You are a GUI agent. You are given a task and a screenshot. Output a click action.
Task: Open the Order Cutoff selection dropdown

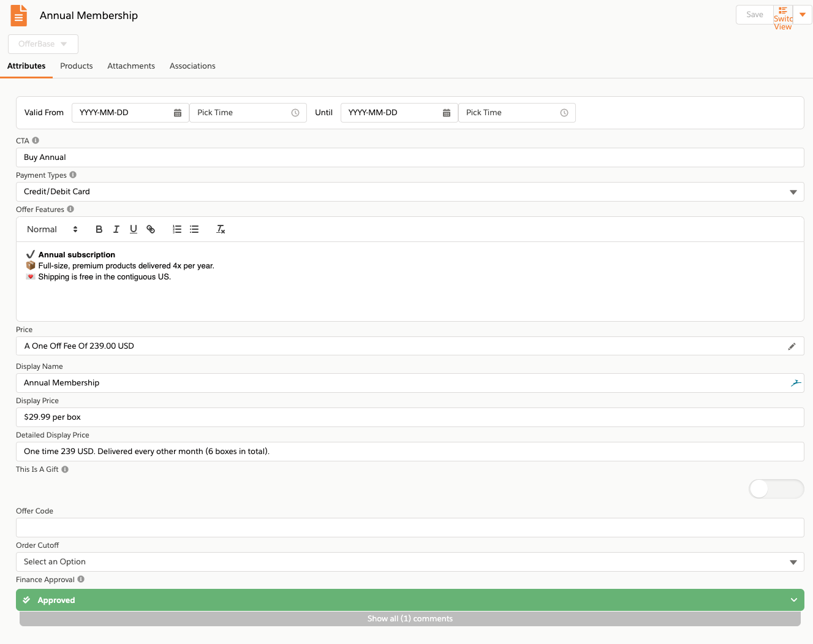[795, 562]
